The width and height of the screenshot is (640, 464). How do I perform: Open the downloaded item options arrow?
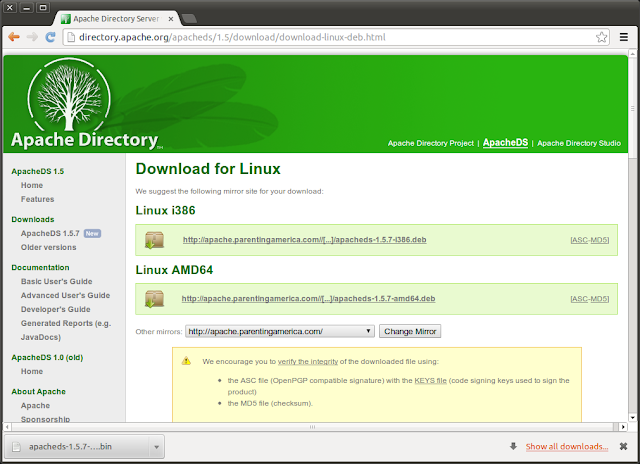(156, 447)
